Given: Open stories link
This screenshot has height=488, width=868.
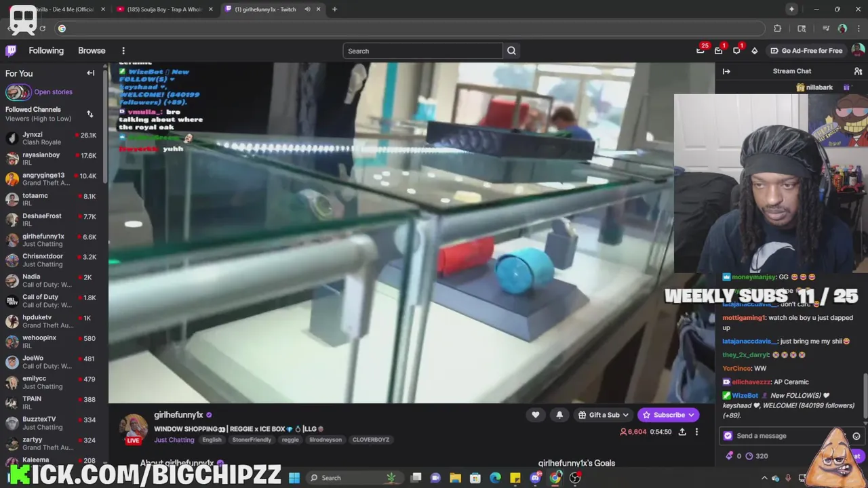Looking at the screenshot, I should coord(53,92).
